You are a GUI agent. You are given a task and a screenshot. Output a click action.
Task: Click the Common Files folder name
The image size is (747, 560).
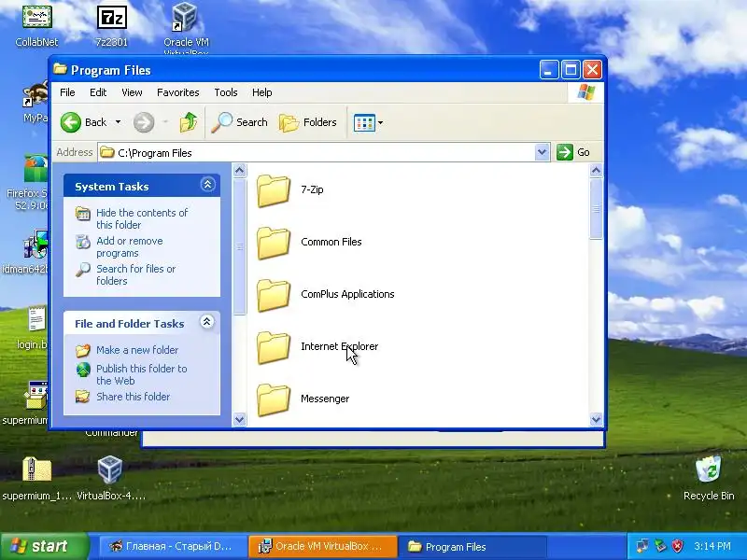coord(331,242)
